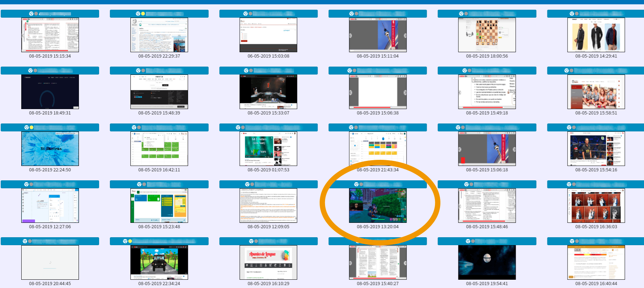Click timestamp text '08-05-2019 16:42:11'
This screenshot has width=644, height=288.
159,170
